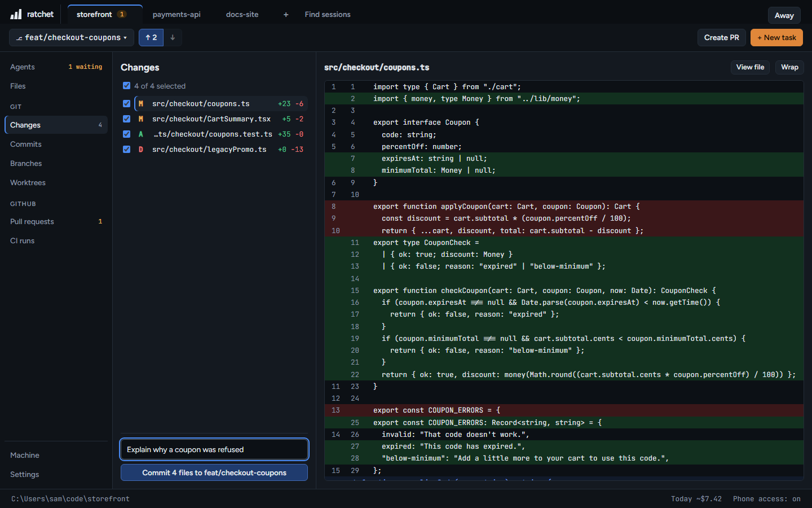Select Changes in the sidebar

coord(56,125)
